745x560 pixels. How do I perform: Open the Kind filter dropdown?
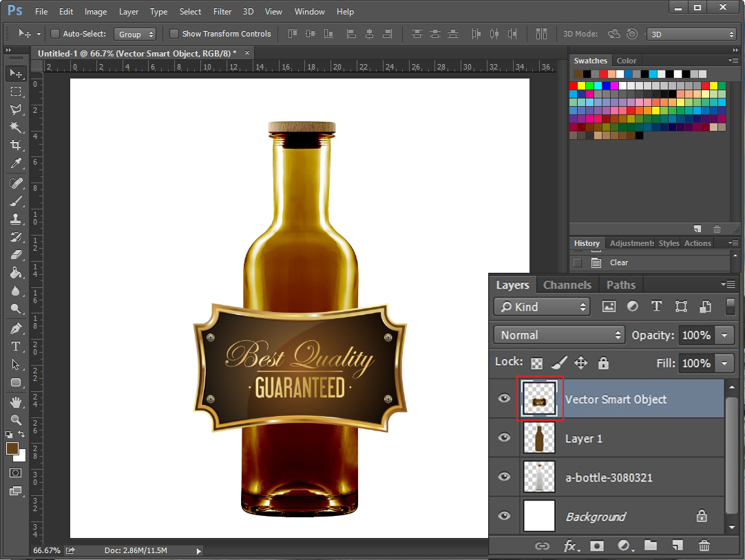(x=542, y=307)
